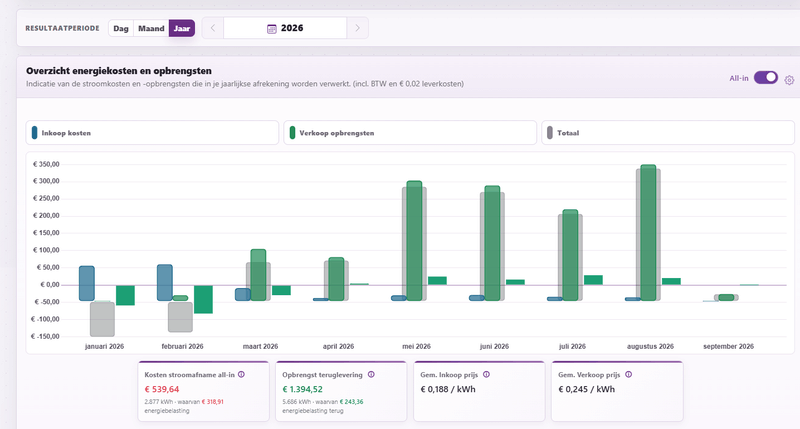Switch result period to Maand
Screen dimensions: 800x429
pyautogui.click(x=151, y=29)
